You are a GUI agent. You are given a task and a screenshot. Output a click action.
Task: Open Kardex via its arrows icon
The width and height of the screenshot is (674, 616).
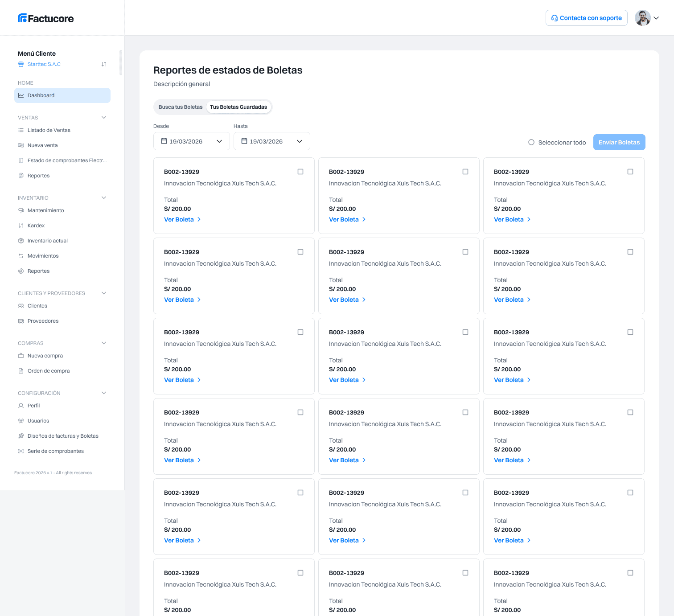(x=21, y=226)
